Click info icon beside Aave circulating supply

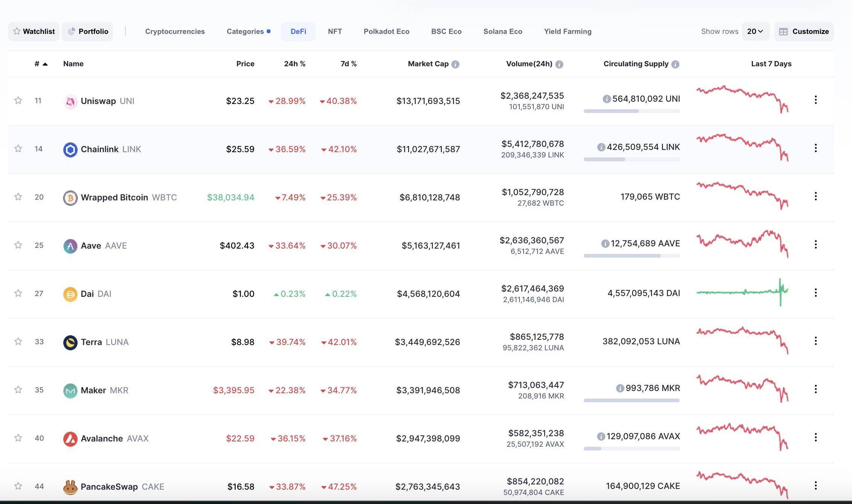point(605,244)
